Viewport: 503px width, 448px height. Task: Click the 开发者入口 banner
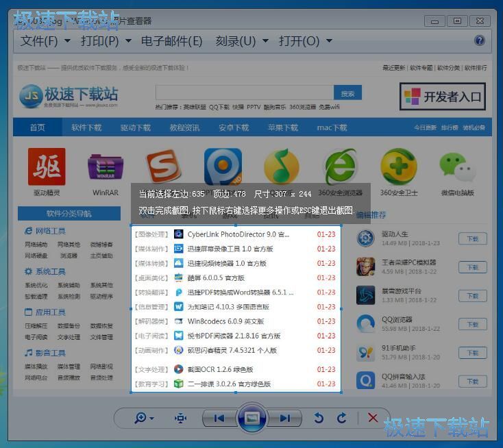pyautogui.click(x=443, y=97)
